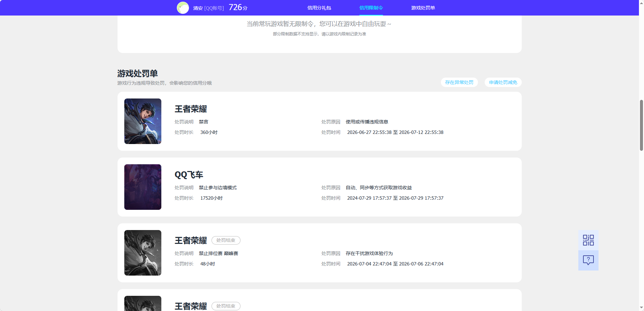The height and width of the screenshot is (311, 644).
Task: Click 处罚结束 badge on bottom partial card
Action: [226, 306]
